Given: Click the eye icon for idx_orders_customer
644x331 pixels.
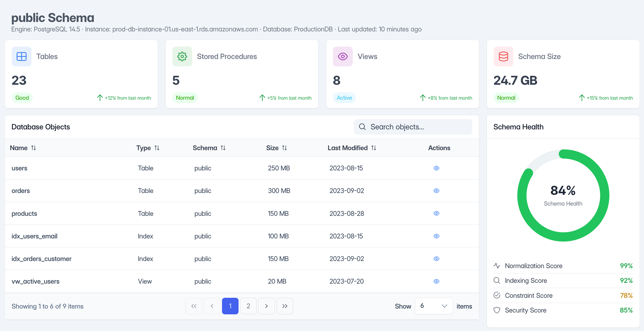Looking at the screenshot, I should [x=436, y=259].
